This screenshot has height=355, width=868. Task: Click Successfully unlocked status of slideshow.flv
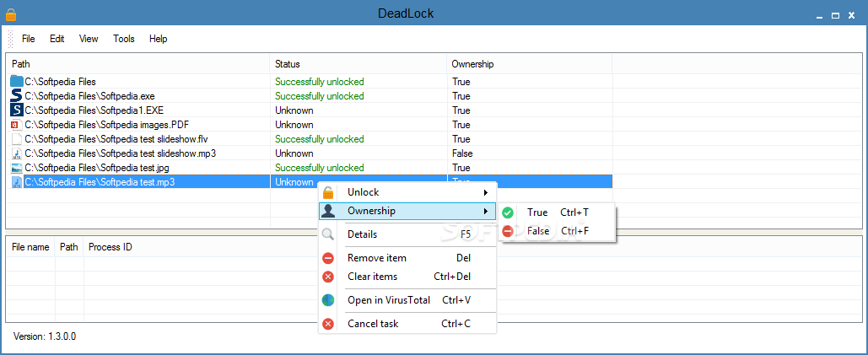(320, 139)
